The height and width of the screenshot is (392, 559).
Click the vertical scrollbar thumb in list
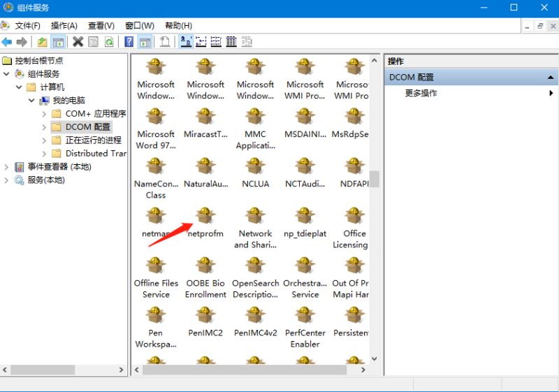374,179
